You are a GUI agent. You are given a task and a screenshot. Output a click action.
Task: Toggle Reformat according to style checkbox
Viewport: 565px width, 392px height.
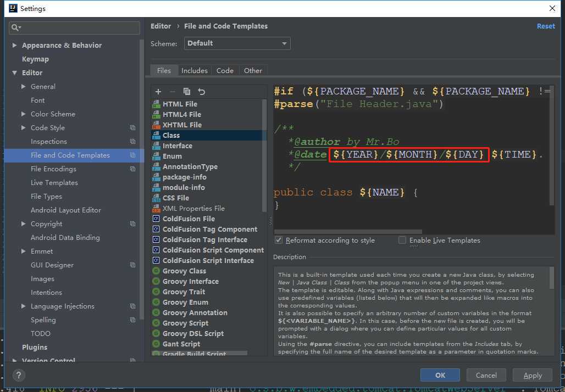click(x=279, y=240)
